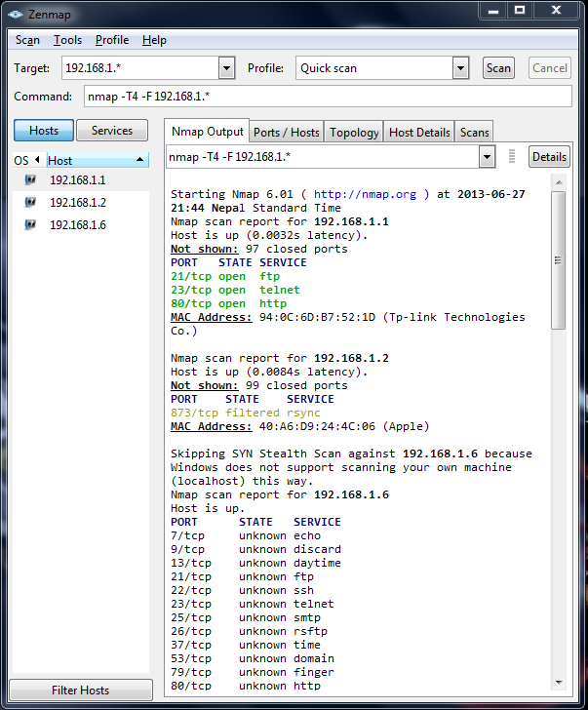Viewport: 588px width, 710px height.
Task: Open the Target dropdown arrow
Action: [x=227, y=68]
